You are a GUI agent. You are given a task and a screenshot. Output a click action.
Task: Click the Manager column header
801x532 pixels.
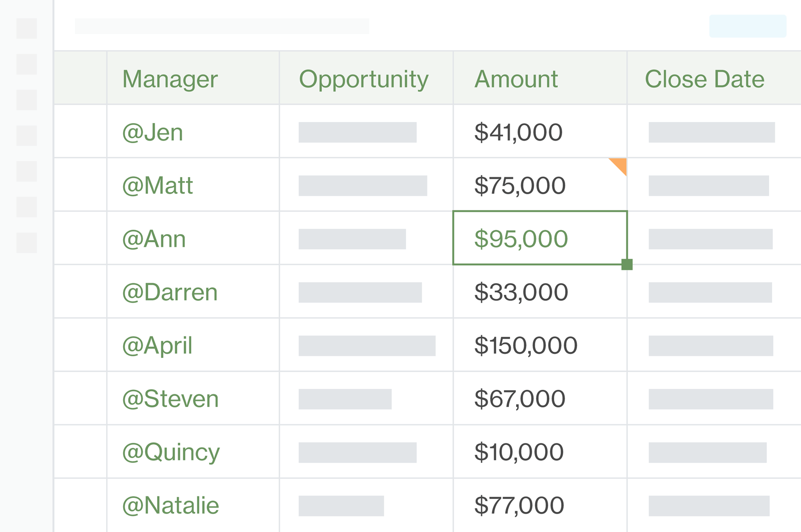[171, 79]
